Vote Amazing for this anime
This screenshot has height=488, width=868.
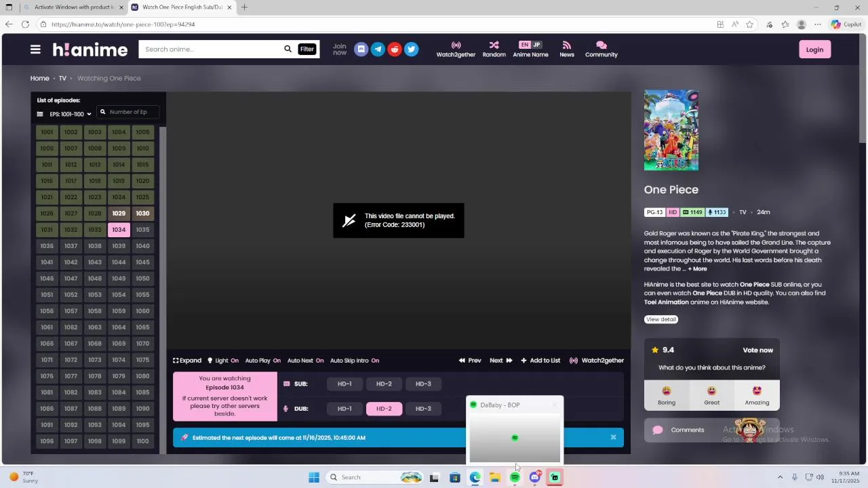click(757, 396)
